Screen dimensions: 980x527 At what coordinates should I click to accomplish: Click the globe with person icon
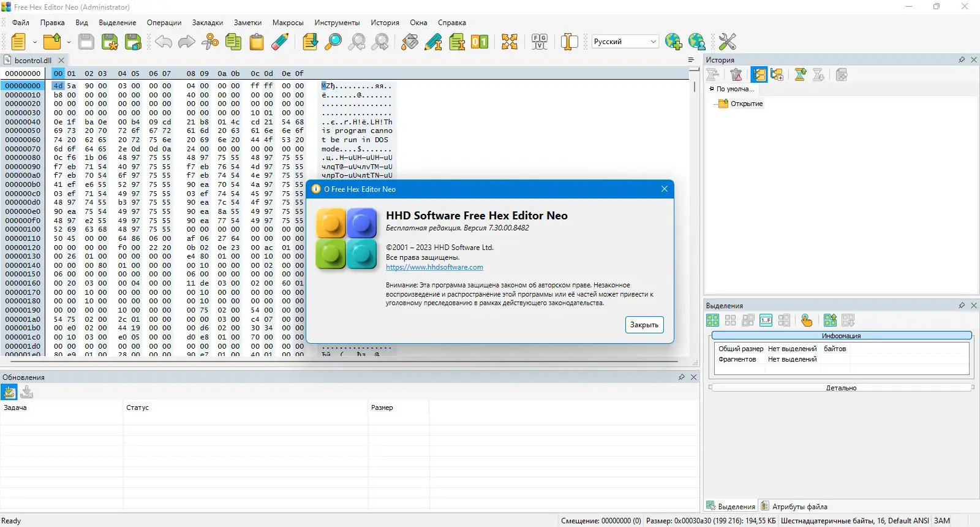click(x=697, y=42)
